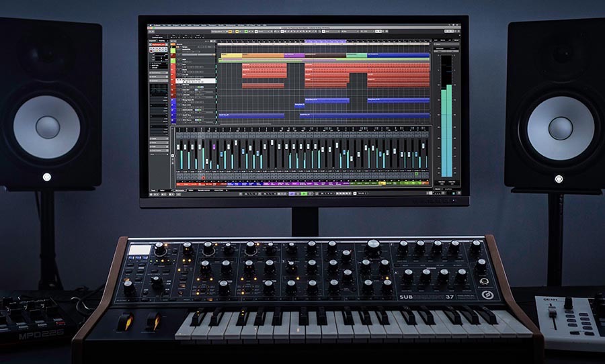Image resolution: width=605 pixels, height=364 pixels.
Task: Click the light purple locator range in the ruler
Action: pos(325,42)
